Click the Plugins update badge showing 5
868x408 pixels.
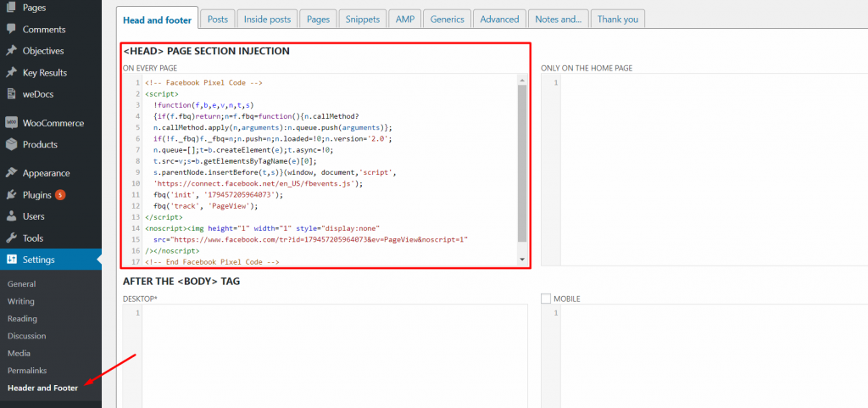60,195
